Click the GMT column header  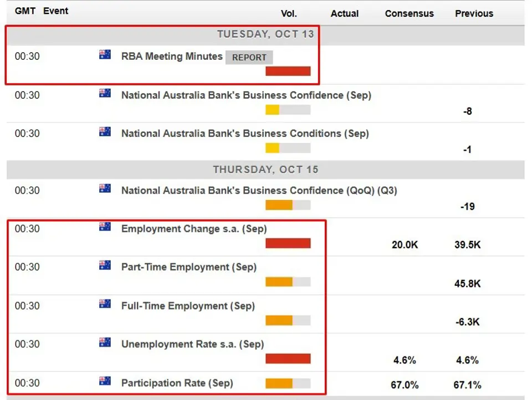click(x=25, y=11)
